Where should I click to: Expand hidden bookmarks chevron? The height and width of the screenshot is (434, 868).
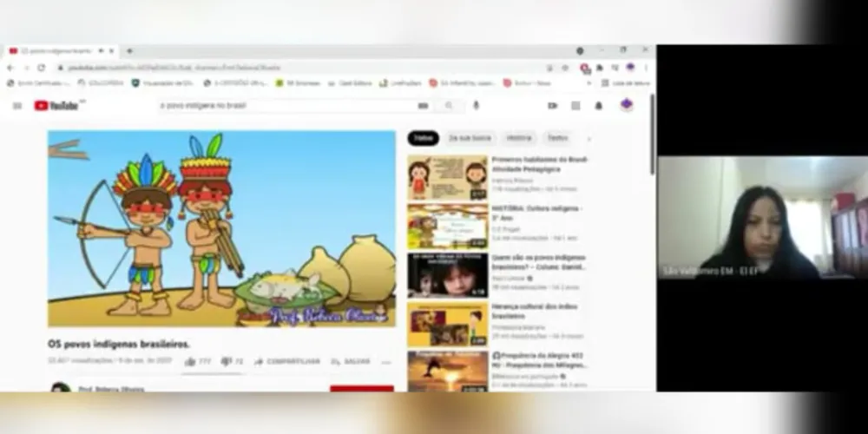[589, 83]
